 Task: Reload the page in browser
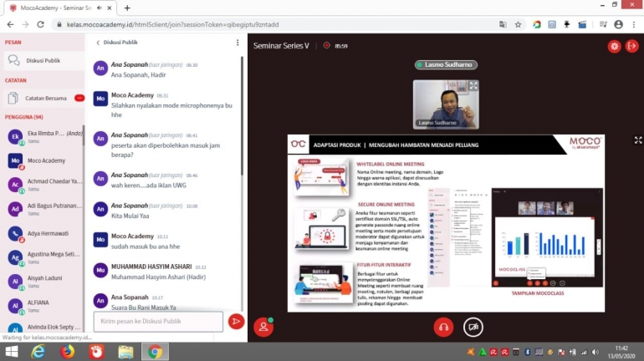[x=40, y=24]
